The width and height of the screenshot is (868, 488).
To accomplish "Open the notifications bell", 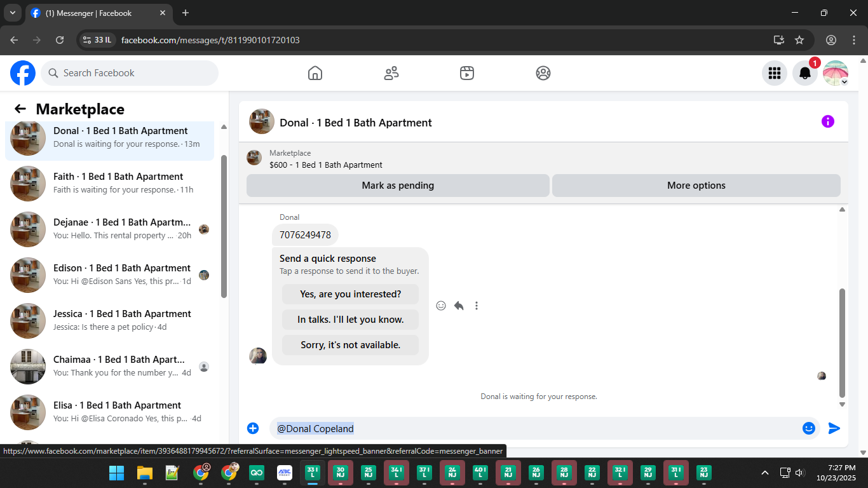I will click(805, 73).
